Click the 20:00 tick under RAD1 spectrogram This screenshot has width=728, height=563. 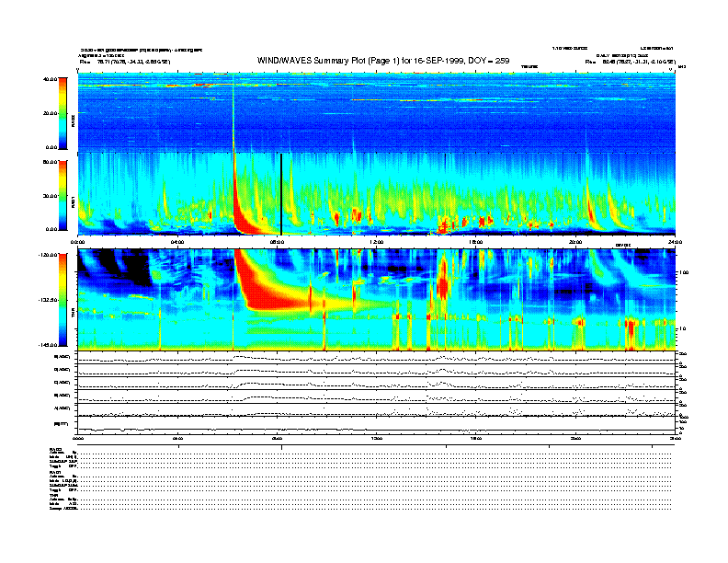575,242
